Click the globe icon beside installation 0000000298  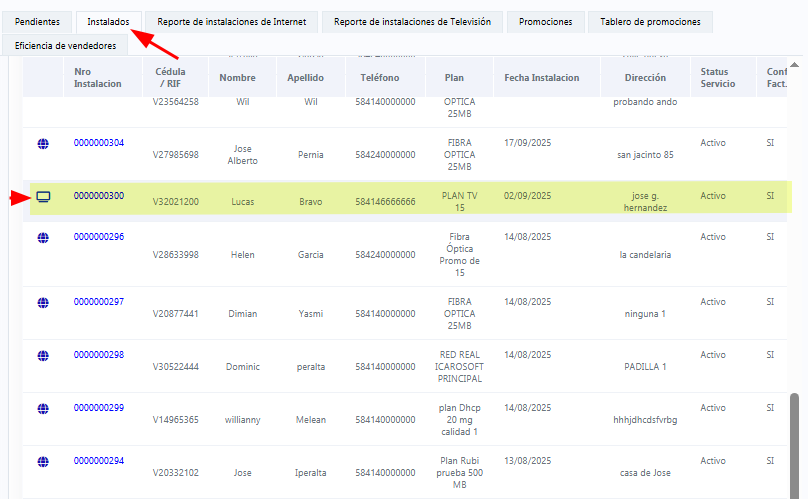point(43,355)
